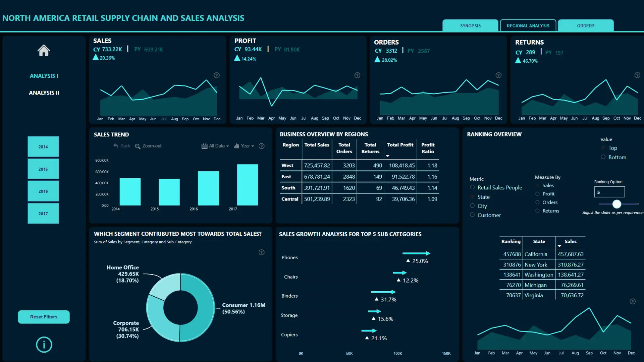Image resolution: width=644 pixels, height=362 pixels.
Task: Open the help icon on the Returns card
Action: tap(637, 75)
